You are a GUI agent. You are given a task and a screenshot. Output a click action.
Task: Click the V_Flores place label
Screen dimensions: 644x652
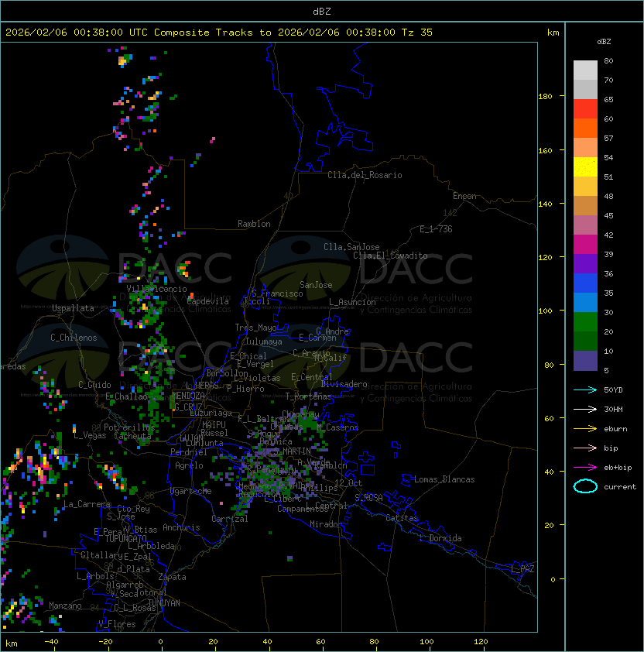pos(117,624)
